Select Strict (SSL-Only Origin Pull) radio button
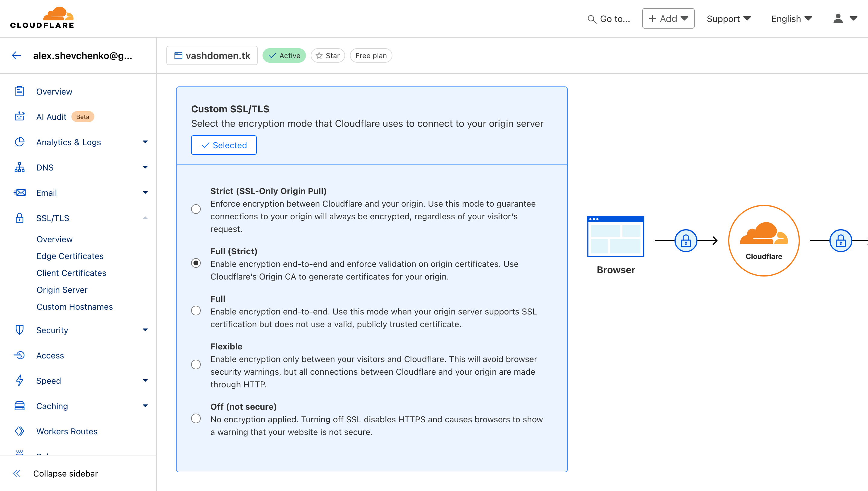Screen dimensions: 868x491 196,209
